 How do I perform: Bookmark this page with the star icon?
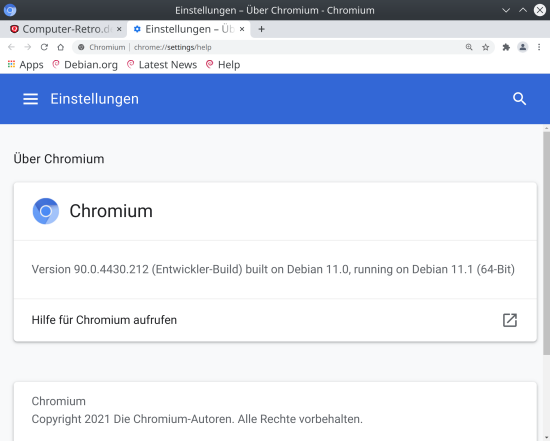[485, 47]
